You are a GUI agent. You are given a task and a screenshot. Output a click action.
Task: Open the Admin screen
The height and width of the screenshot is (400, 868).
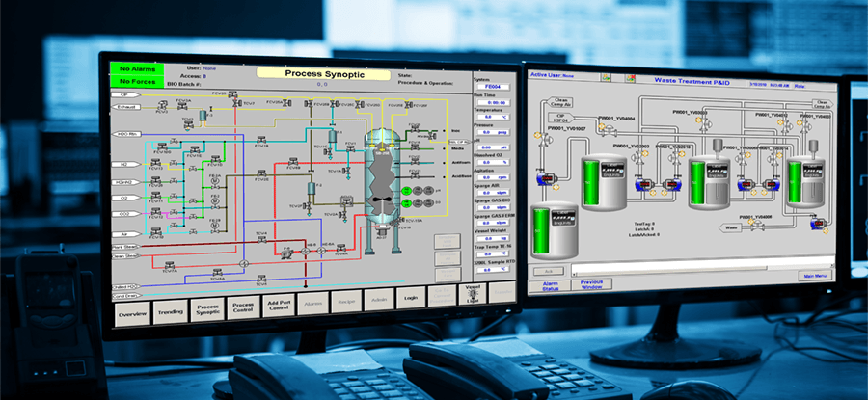(379, 300)
